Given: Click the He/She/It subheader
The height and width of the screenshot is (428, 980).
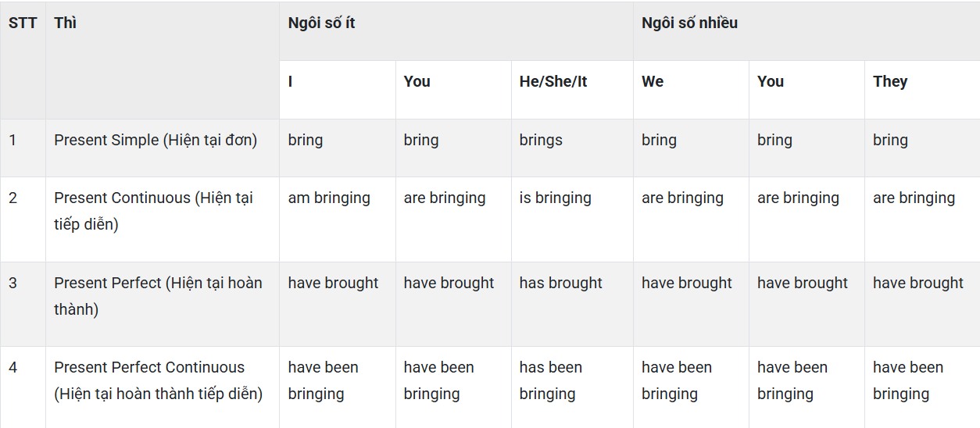Looking at the screenshot, I should pyautogui.click(x=553, y=81).
